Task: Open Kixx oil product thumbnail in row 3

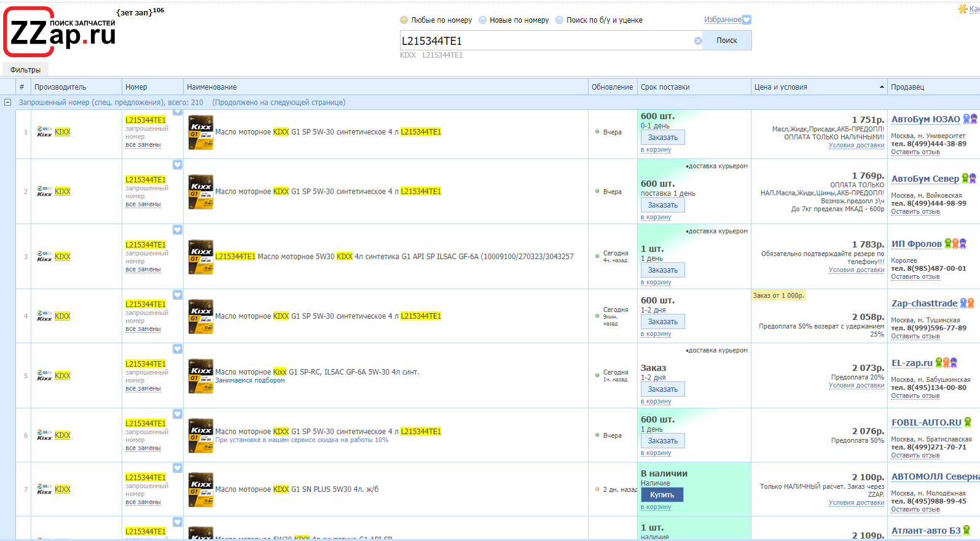Action: tap(201, 257)
